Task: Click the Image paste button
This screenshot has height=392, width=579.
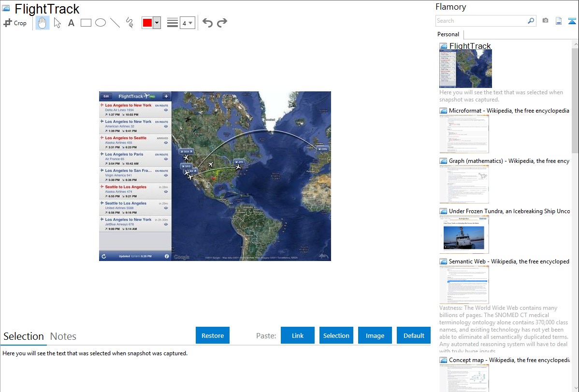Action: point(375,335)
